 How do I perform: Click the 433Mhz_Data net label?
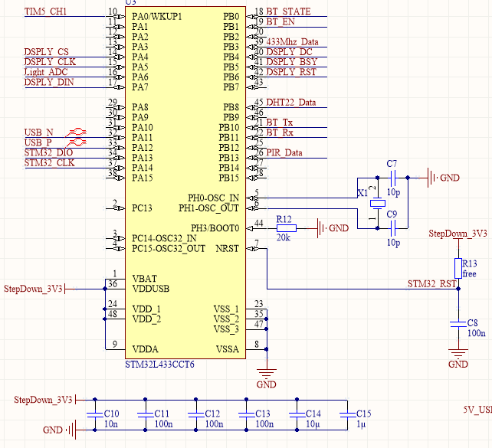[292, 41]
